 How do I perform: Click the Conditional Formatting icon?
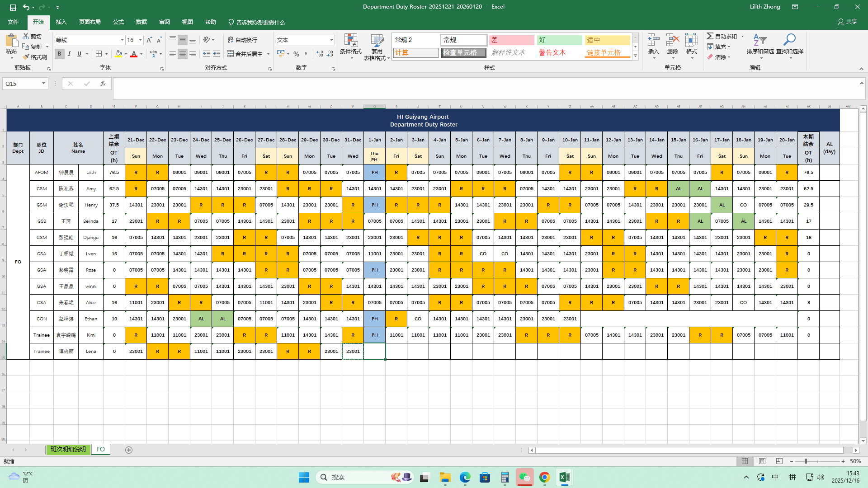point(350,41)
